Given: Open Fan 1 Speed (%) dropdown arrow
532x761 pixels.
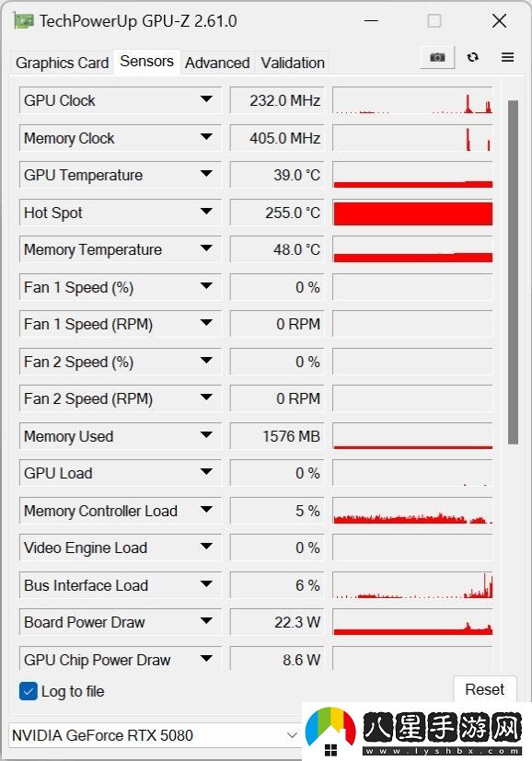Looking at the screenshot, I should pyautogui.click(x=206, y=286).
